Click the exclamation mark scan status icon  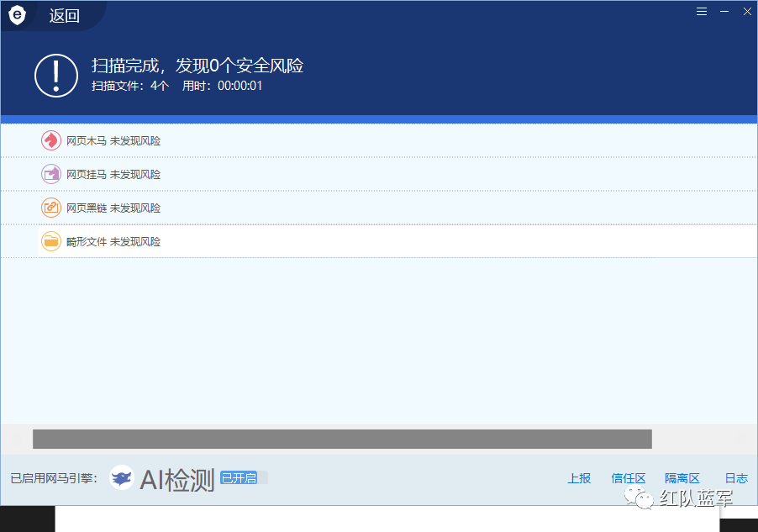click(56, 76)
